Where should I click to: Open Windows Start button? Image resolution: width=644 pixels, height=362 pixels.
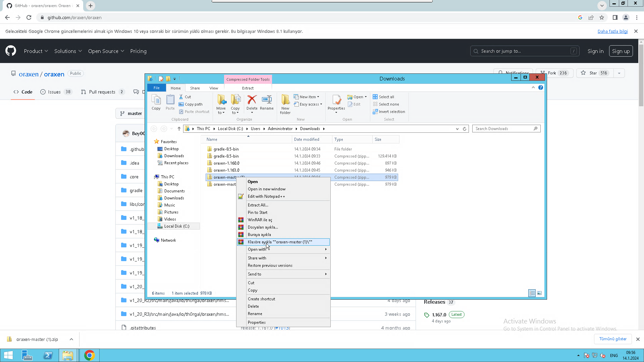click(8, 355)
